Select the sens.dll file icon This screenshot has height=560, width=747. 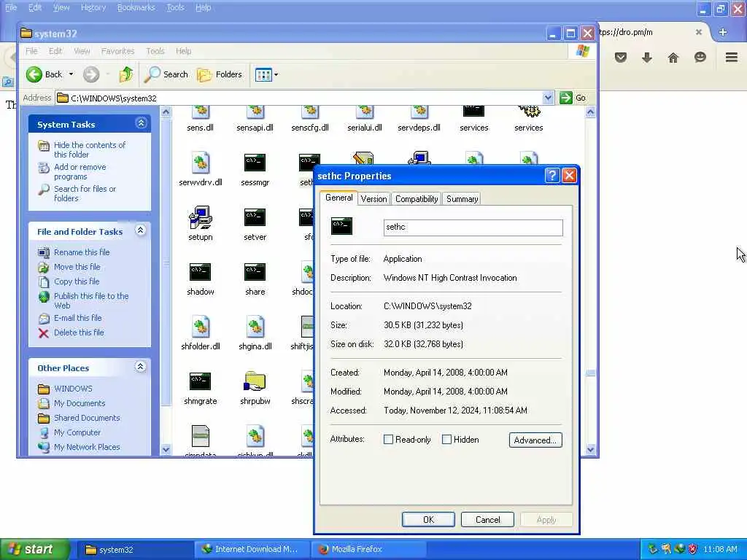[200, 112]
